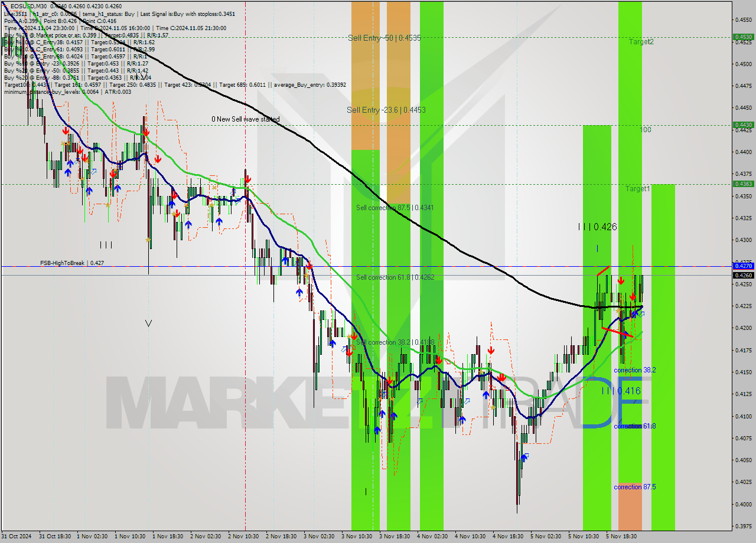Click the blue 0.4270 price tag on axis
756x543 pixels.
point(743,266)
